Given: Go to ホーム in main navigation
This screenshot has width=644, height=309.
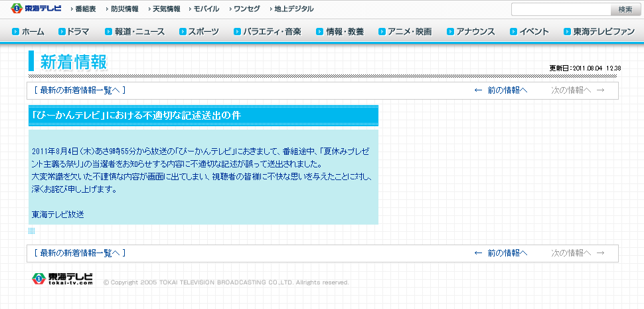Looking at the screenshot, I should point(33,31).
